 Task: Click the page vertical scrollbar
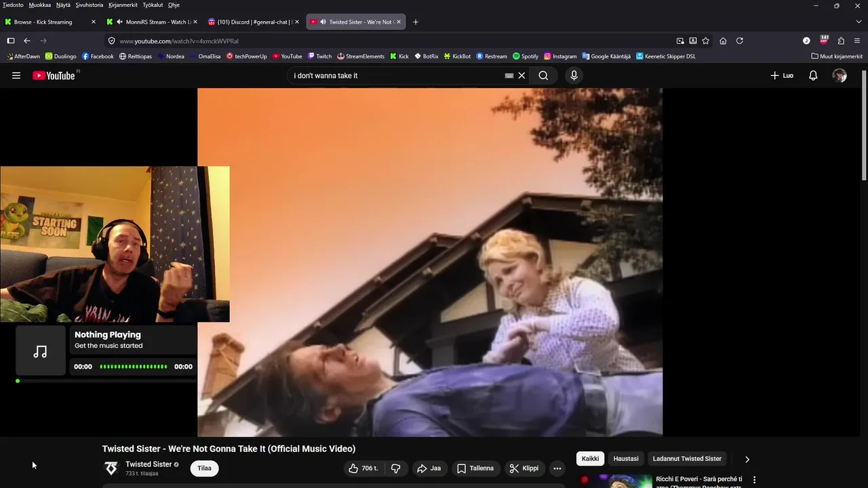coord(864,125)
